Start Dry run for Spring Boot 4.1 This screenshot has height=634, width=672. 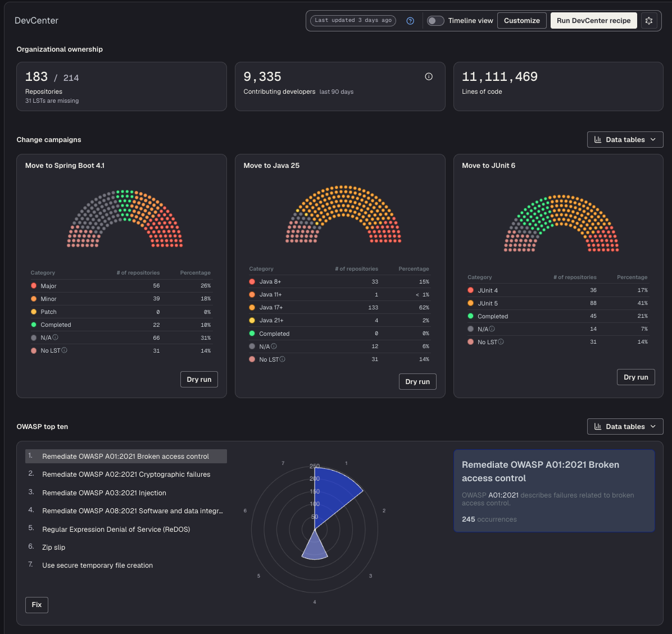[199, 380]
